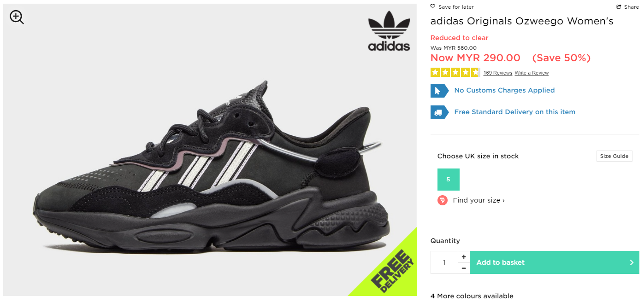
Task: Increase quantity with the plus button
Action: tap(464, 257)
